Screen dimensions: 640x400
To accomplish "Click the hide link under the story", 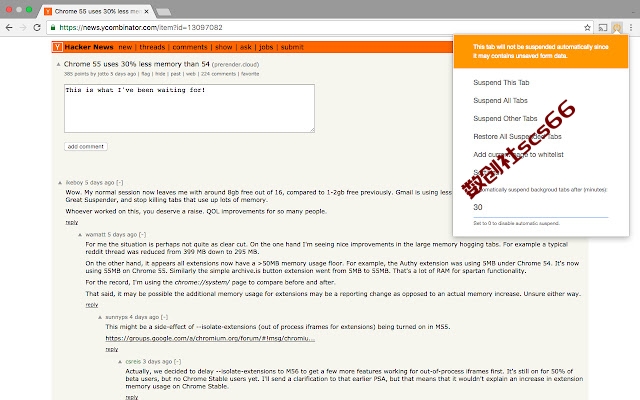I will pyautogui.click(x=160, y=74).
